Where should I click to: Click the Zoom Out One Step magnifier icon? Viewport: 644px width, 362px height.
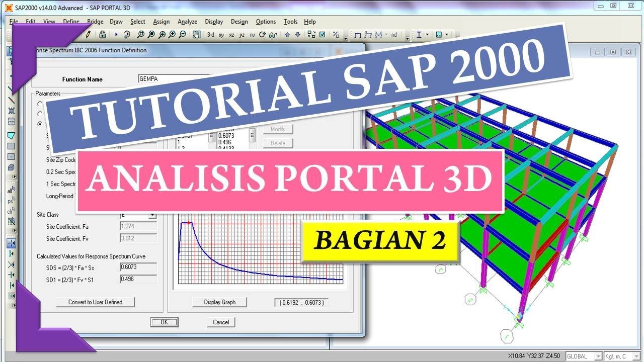(x=182, y=35)
